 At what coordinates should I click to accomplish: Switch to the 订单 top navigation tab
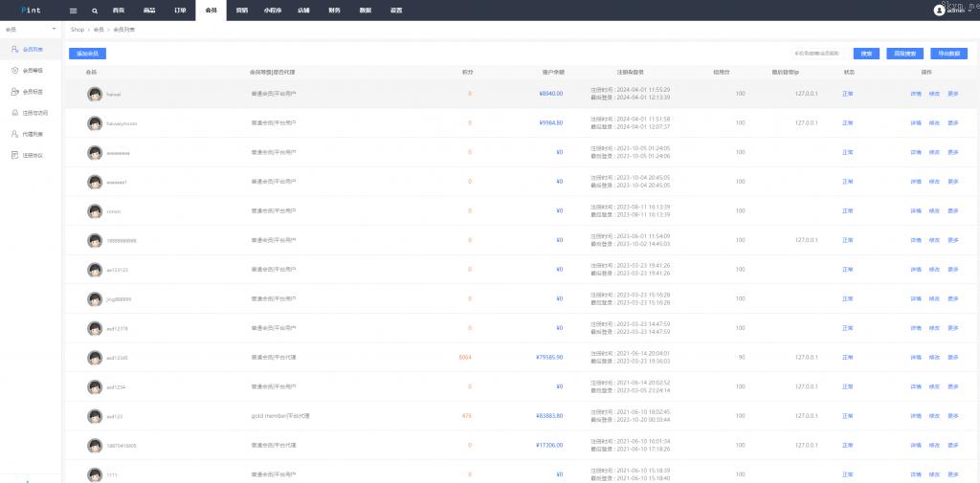pyautogui.click(x=180, y=11)
